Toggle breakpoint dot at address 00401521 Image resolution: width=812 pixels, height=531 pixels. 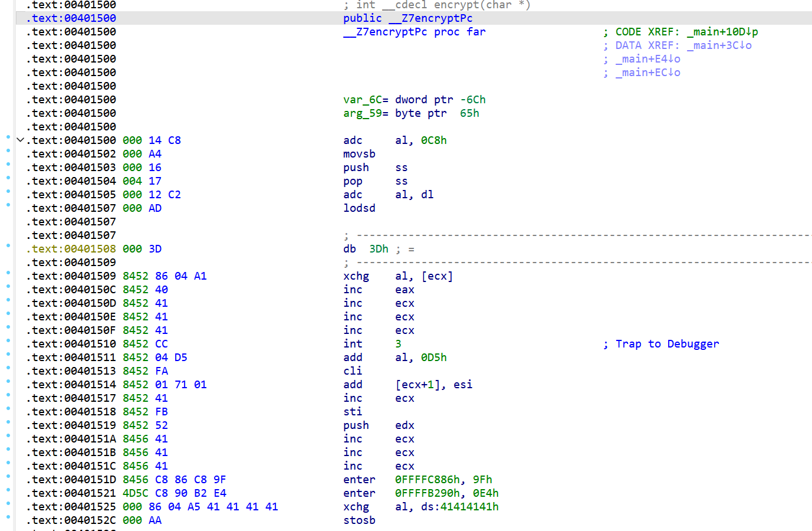click(x=8, y=490)
